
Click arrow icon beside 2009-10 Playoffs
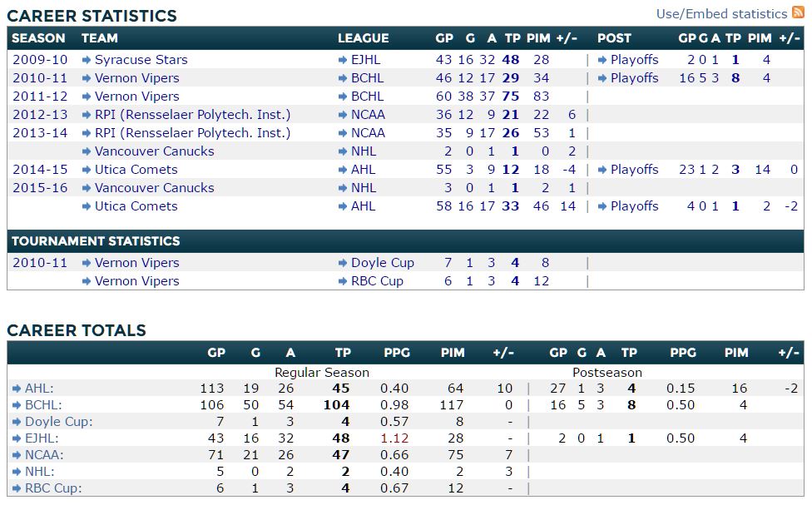(x=602, y=60)
